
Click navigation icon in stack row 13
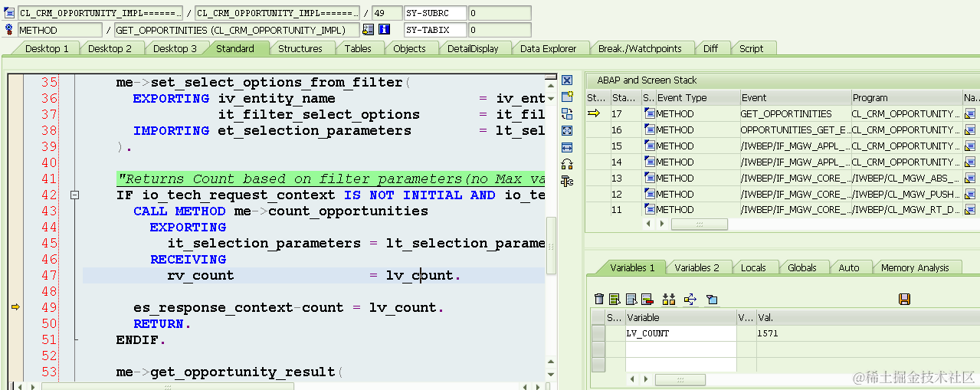click(970, 179)
